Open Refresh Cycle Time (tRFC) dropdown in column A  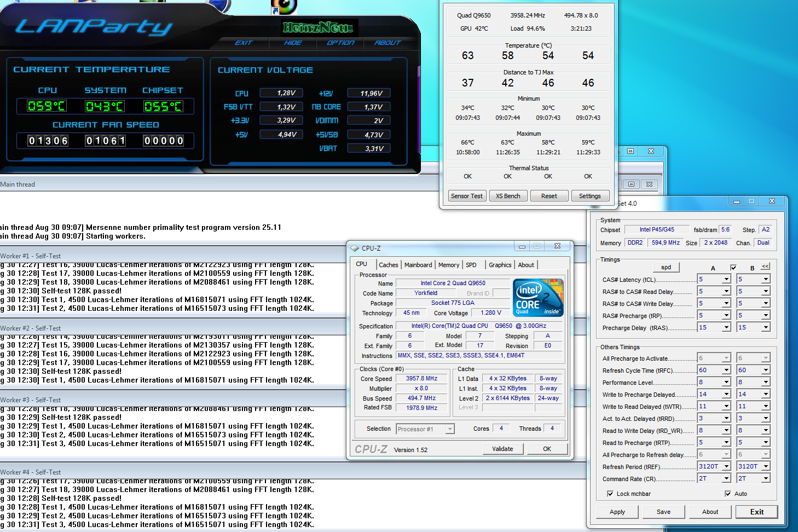(x=726, y=370)
